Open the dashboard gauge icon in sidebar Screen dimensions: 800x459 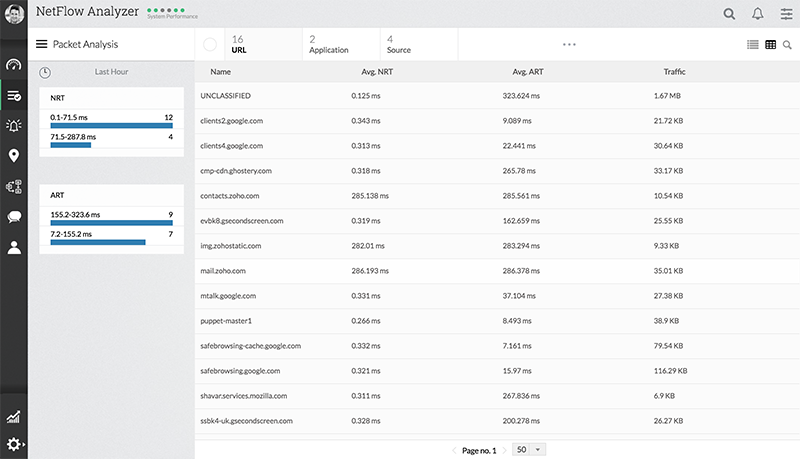pyautogui.click(x=13, y=65)
